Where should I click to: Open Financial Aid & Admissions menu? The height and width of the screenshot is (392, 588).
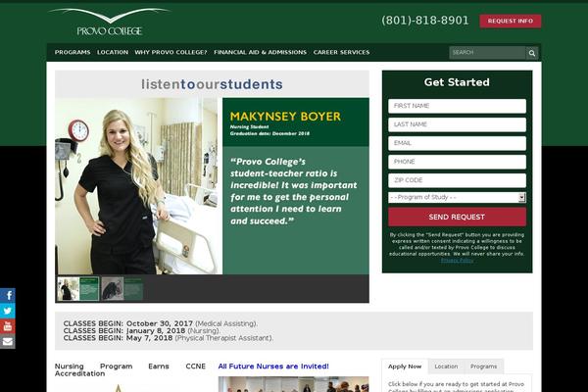[x=260, y=52]
